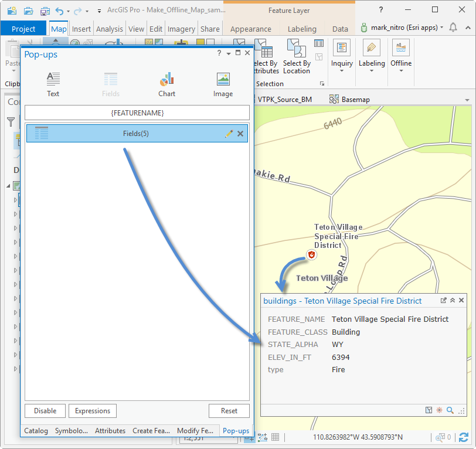Open the Insert ribbon tab
Viewport: 476px width, 449px height.
point(81,29)
